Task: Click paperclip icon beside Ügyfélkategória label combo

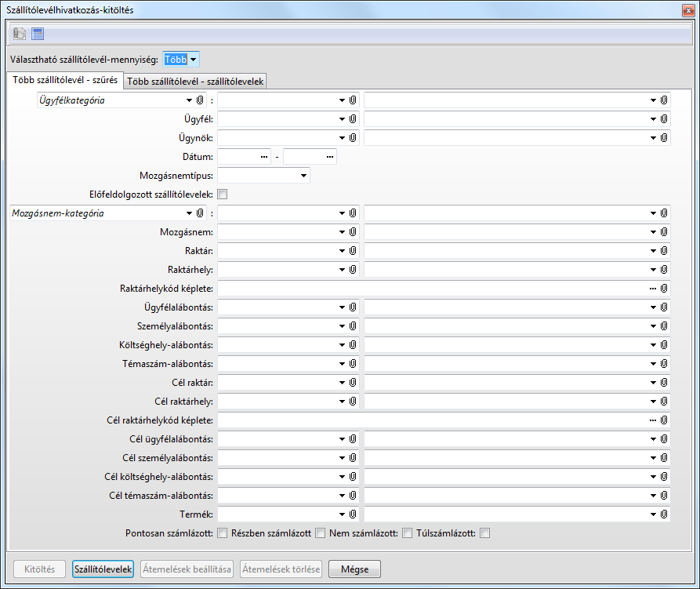Action: (200, 100)
